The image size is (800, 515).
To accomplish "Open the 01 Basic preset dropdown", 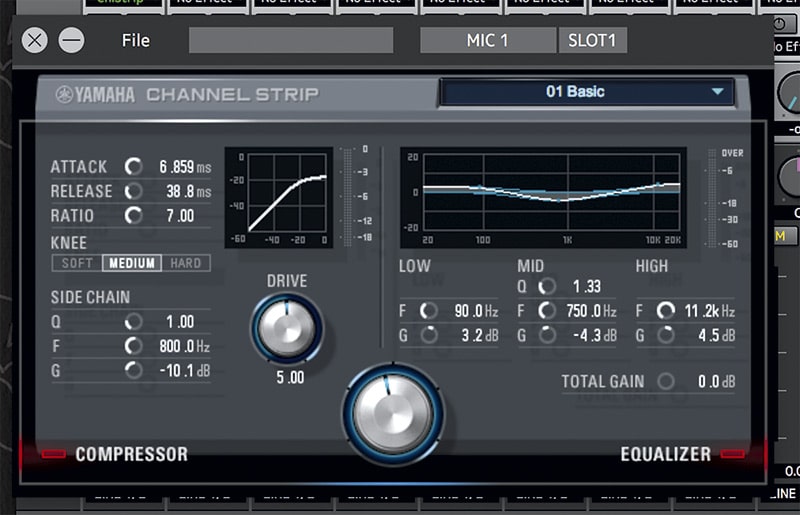I will 587,92.
